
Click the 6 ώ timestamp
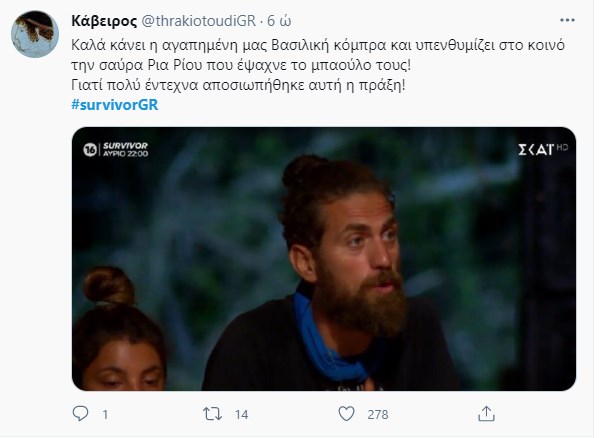point(279,21)
